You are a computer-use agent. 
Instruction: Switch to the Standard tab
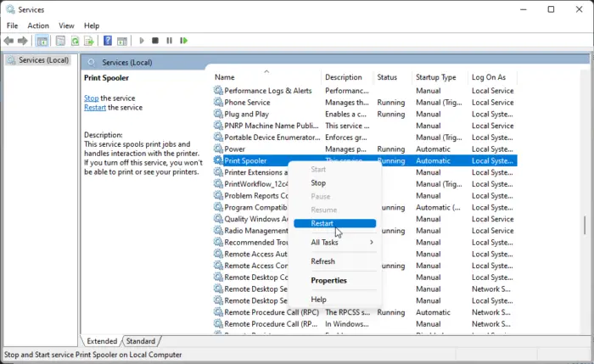pos(141,341)
